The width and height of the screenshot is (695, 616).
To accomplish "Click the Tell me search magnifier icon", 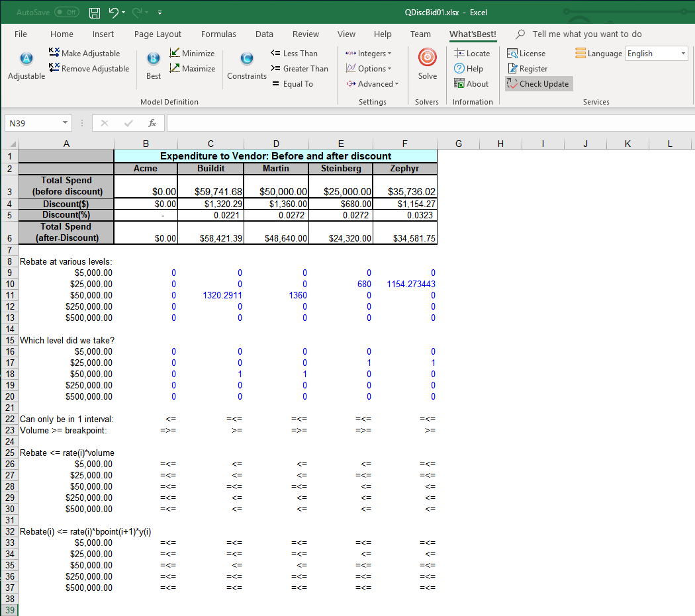I will pyautogui.click(x=520, y=34).
